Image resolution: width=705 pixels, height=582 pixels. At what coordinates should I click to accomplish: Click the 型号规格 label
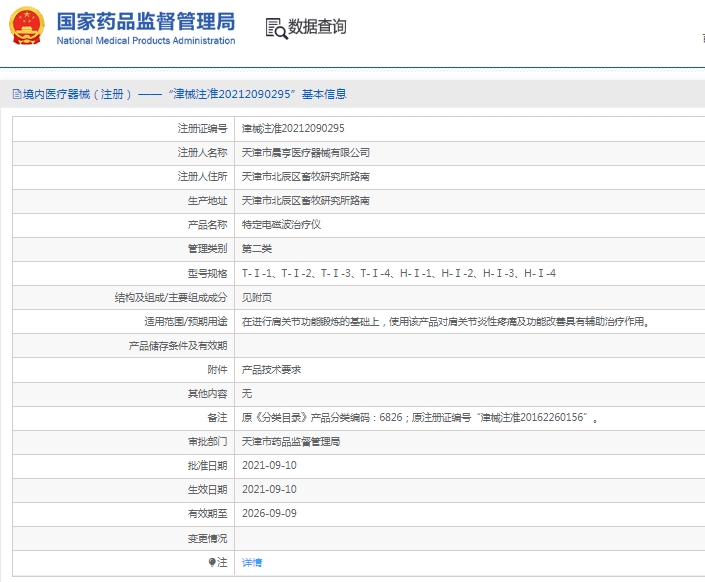pos(207,273)
